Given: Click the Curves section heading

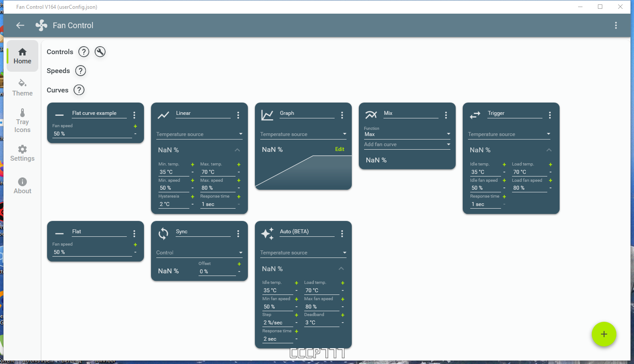Looking at the screenshot, I should [x=58, y=90].
